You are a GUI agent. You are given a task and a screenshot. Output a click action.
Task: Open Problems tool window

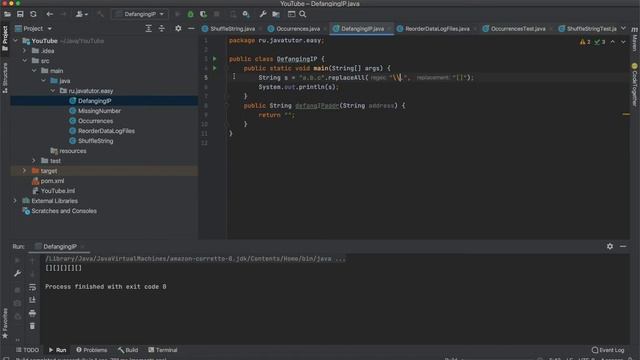(92, 350)
